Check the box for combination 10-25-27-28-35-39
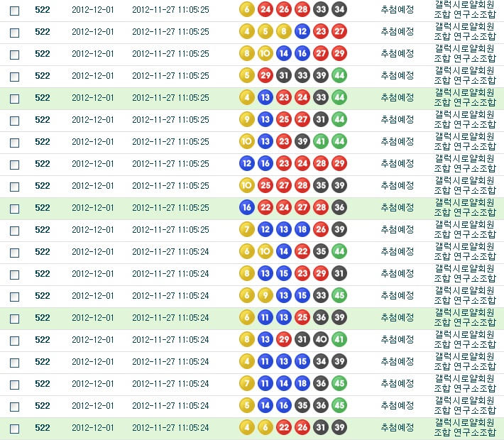504x440 pixels. [x=14, y=187]
